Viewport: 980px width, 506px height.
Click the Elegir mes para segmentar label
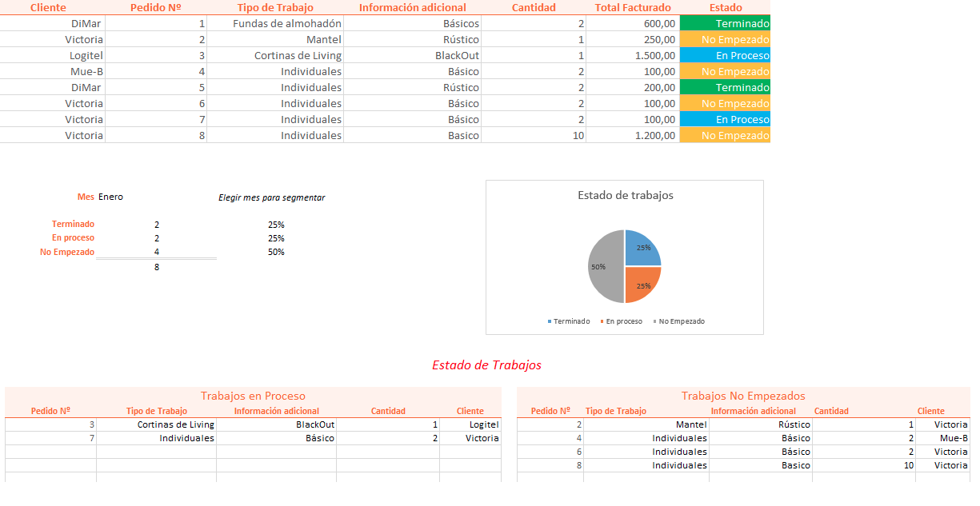tap(270, 196)
